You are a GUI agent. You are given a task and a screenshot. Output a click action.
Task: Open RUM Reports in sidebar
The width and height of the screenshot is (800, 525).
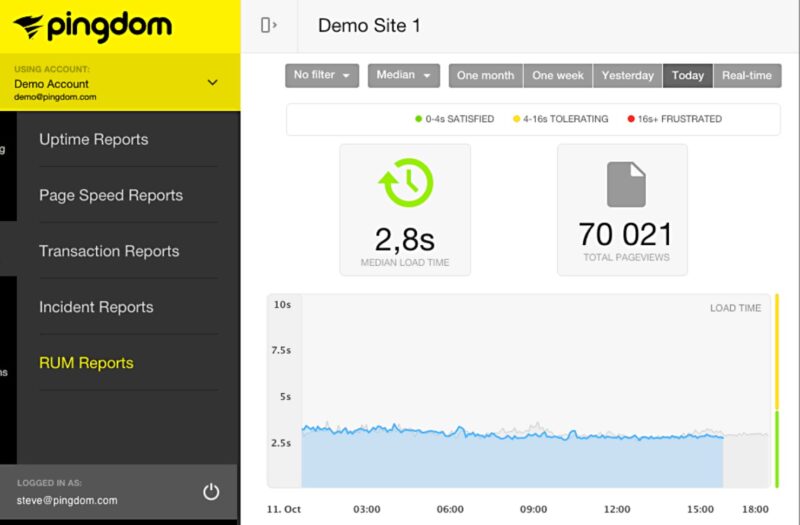(86, 363)
